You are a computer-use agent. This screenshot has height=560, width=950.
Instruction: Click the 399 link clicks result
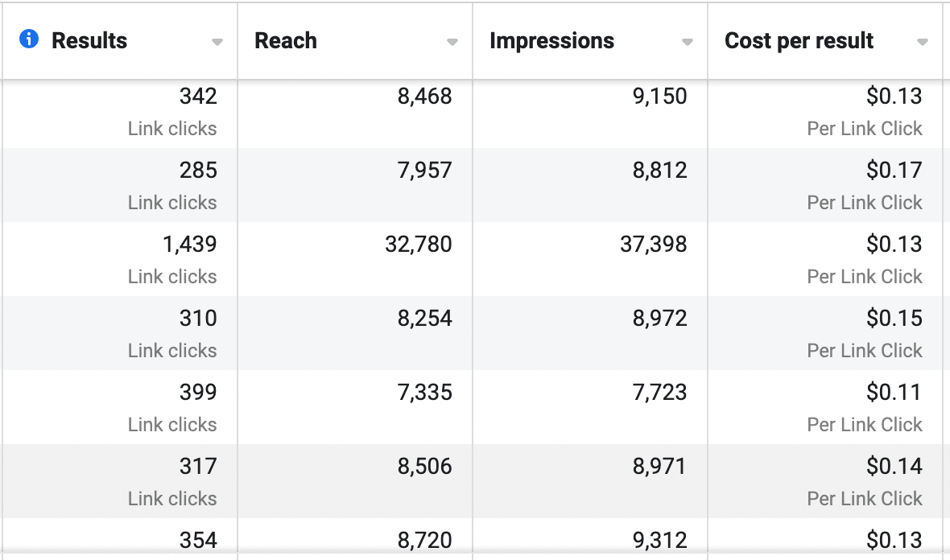(x=198, y=393)
